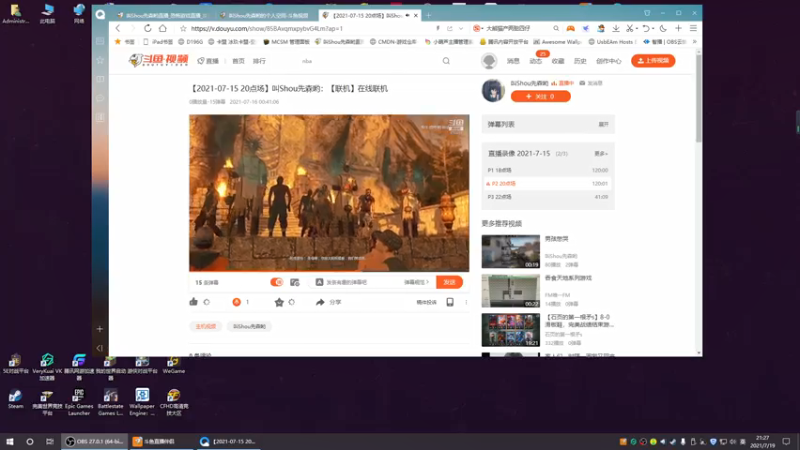Open the WeGame desktop shortcut
Screen dimensions: 800x450
click(x=173, y=365)
